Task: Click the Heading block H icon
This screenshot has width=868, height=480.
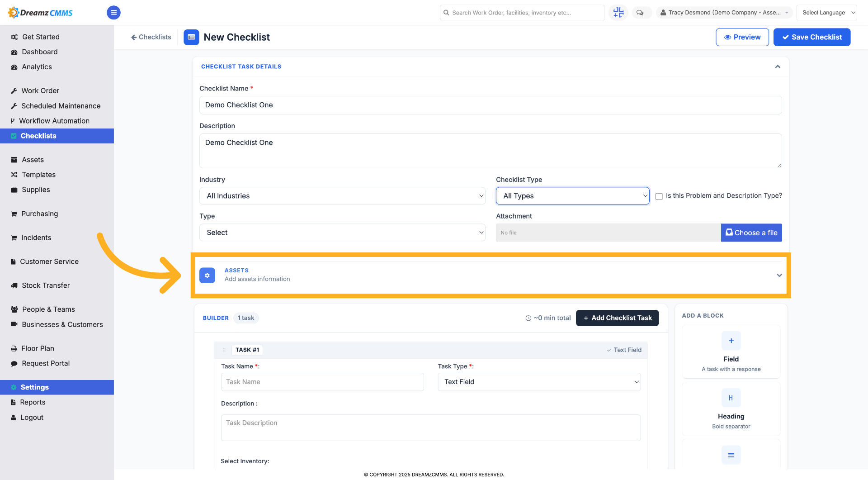Action: [x=731, y=398]
